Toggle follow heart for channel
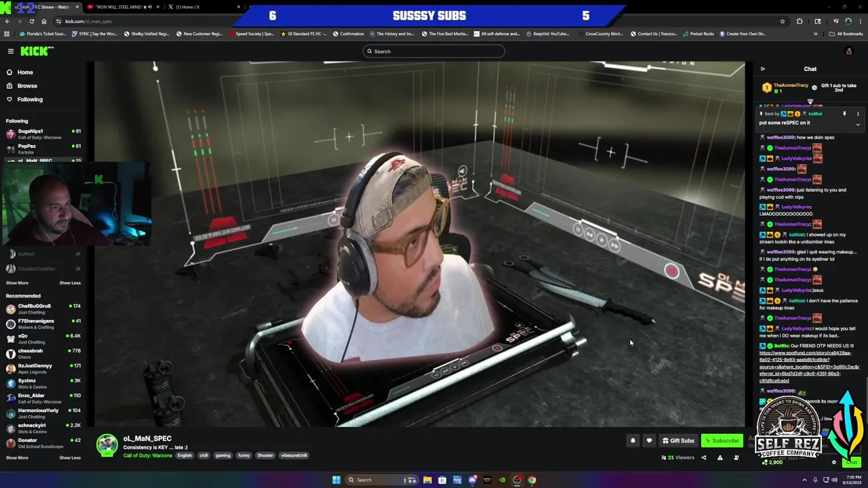This screenshot has height=488, width=868. (649, 441)
